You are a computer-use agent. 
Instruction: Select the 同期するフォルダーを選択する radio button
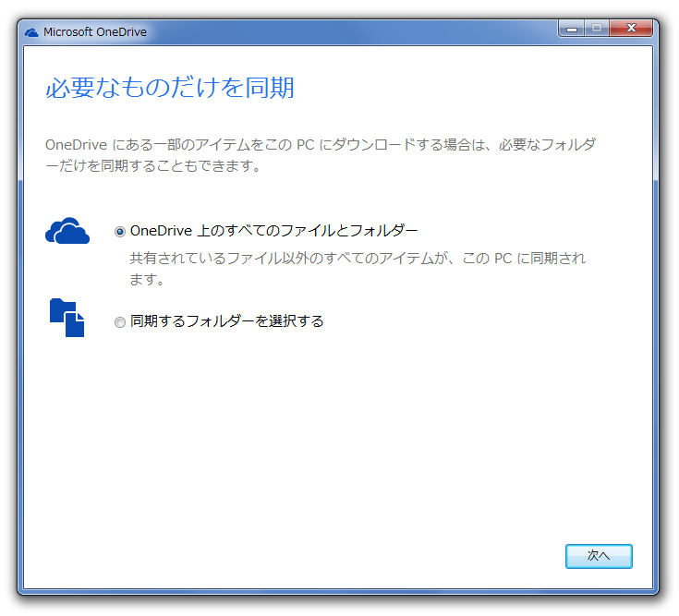pyautogui.click(x=120, y=322)
